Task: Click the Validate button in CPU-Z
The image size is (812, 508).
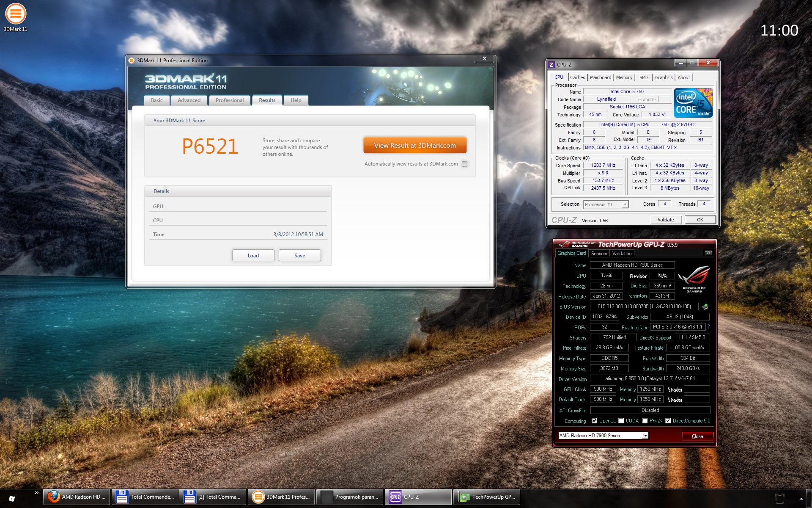Action: [666, 220]
